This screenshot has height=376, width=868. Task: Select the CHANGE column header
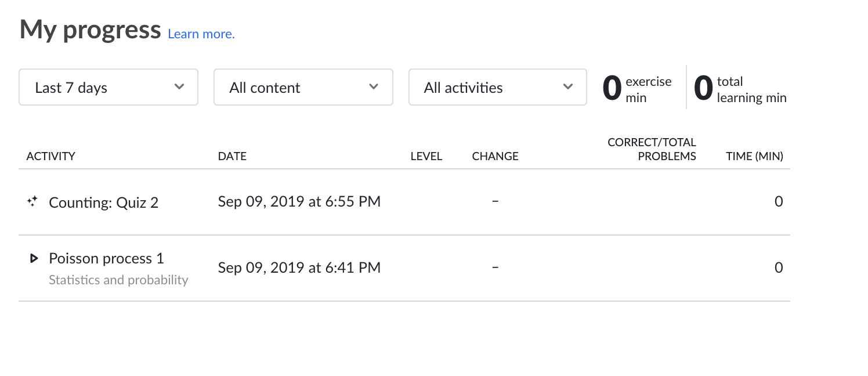[x=496, y=156]
